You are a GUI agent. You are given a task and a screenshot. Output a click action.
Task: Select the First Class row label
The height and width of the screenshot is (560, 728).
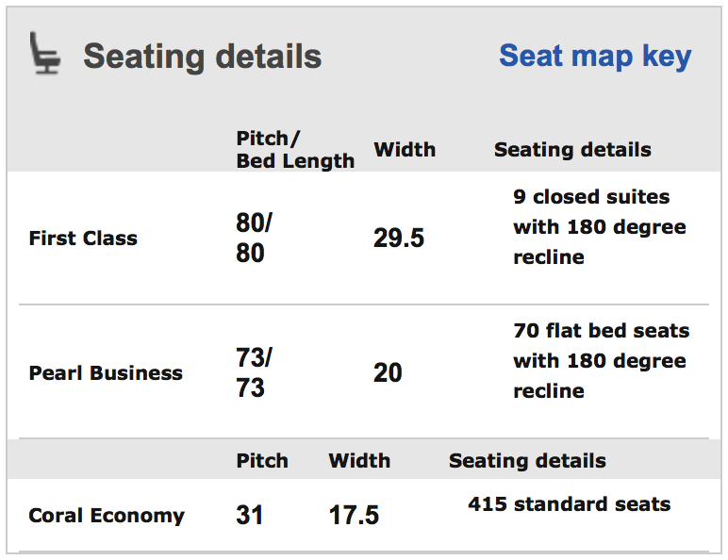(83, 239)
